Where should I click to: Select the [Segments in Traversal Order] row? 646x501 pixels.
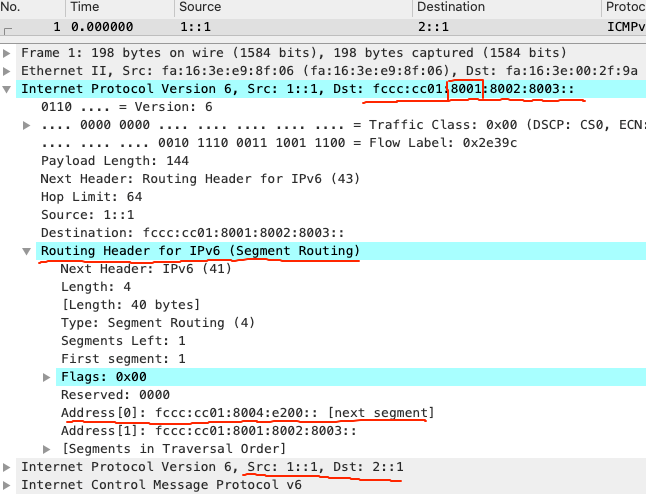[x=173, y=449]
